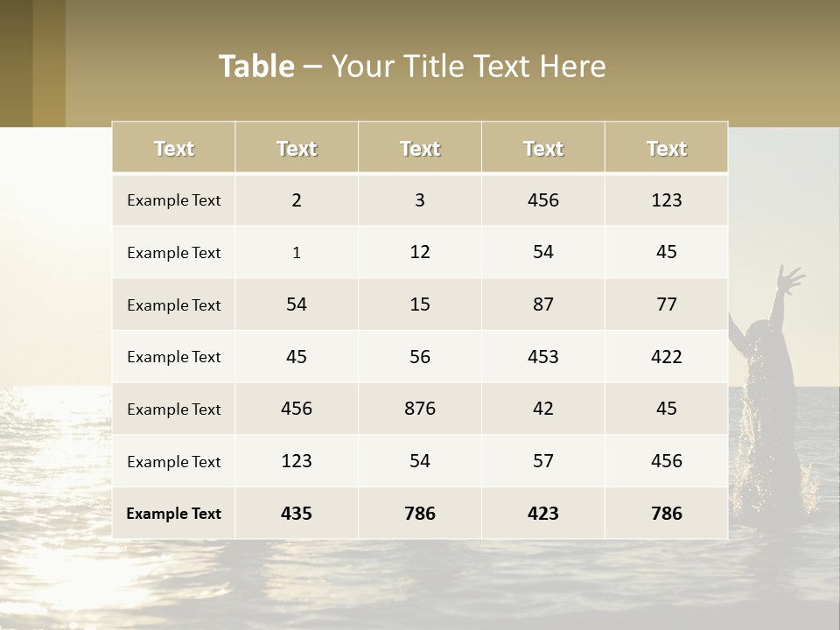Viewport: 840px width, 630px height.
Task: Click the bold cell with 435
Action: (297, 514)
